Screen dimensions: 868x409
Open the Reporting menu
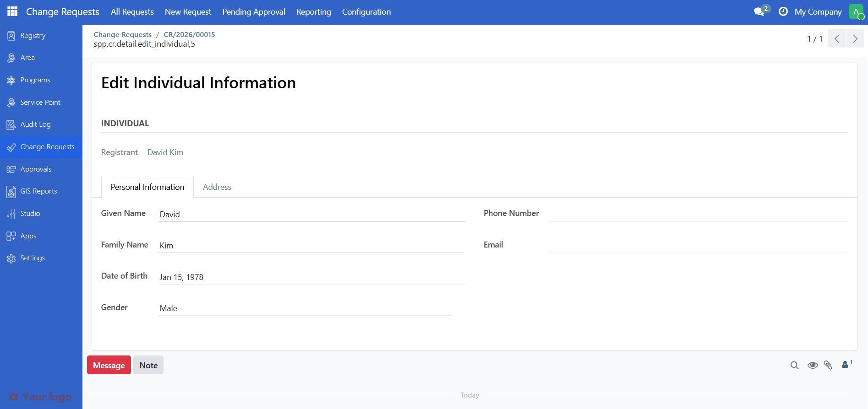coord(313,12)
